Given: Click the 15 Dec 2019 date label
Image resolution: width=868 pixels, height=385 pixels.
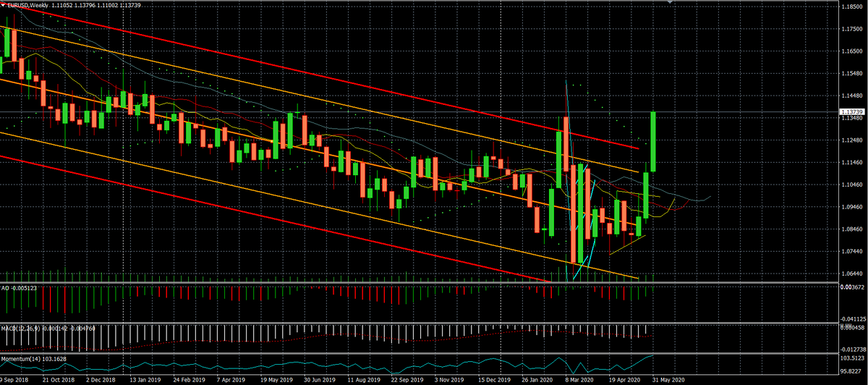Looking at the screenshot, I should [x=494, y=379].
